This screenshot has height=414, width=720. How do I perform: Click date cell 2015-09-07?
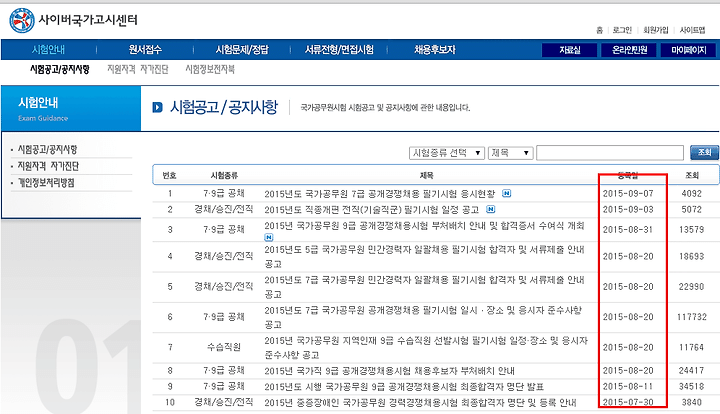(628, 194)
